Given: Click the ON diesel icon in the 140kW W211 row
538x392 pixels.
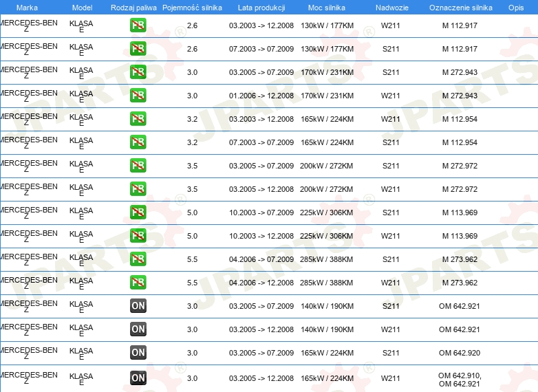Looking at the screenshot, I should [x=138, y=329].
